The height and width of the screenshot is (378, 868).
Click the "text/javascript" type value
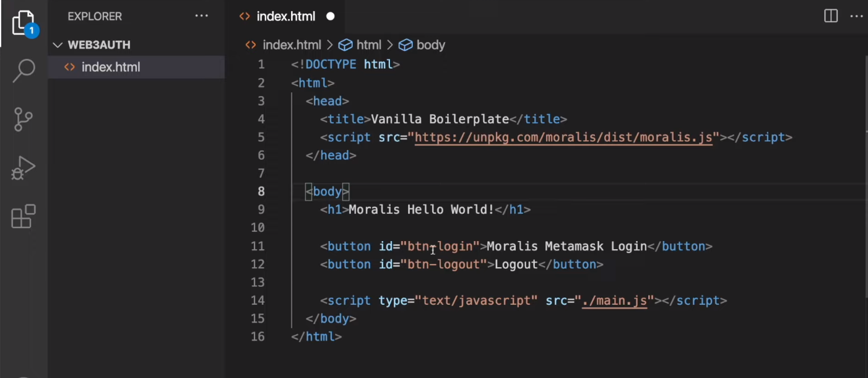pyautogui.click(x=476, y=301)
